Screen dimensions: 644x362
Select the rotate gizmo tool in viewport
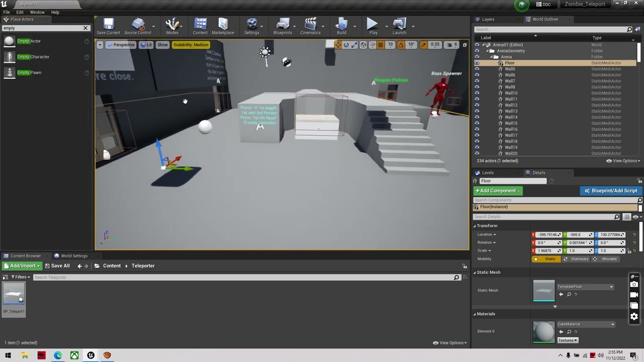pos(346,45)
